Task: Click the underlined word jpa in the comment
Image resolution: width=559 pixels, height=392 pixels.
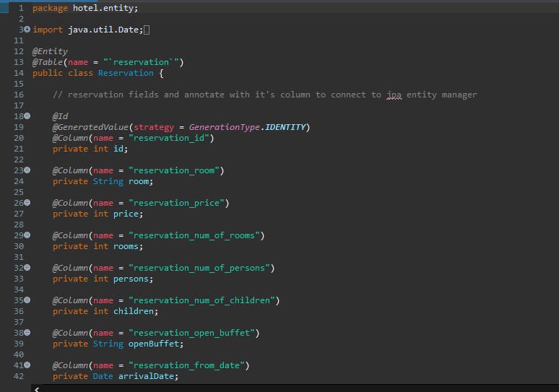Action: [x=394, y=95]
